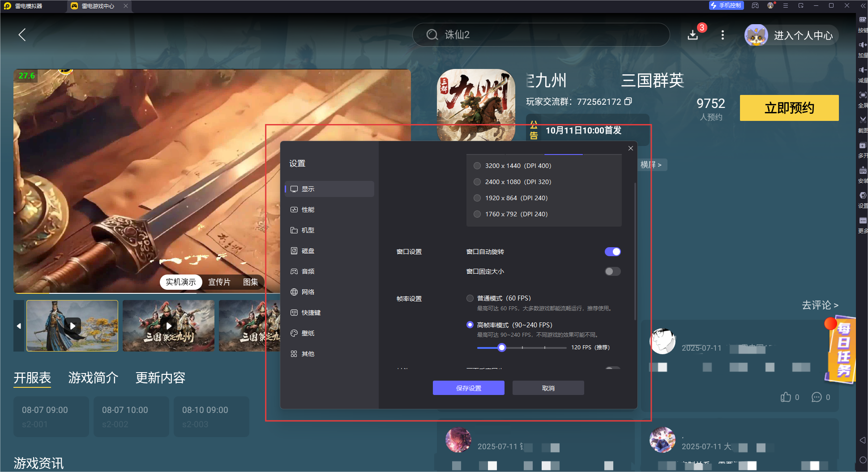Click the FPS slider handle at 120 FPS
Image resolution: width=868 pixels, height=472 pixels.
point(502,348)
